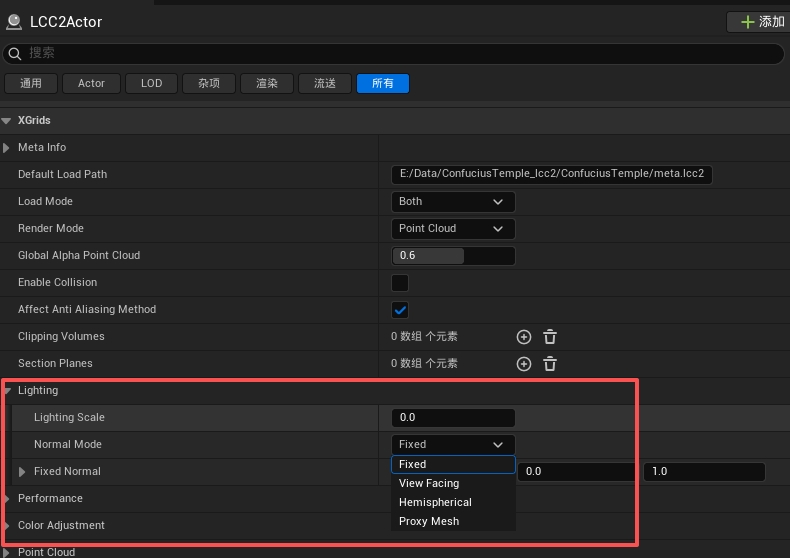This screenshot has width=790, height=558.
Task: Click the Global Alpha Point Cloud label
Action: [79, 256]
